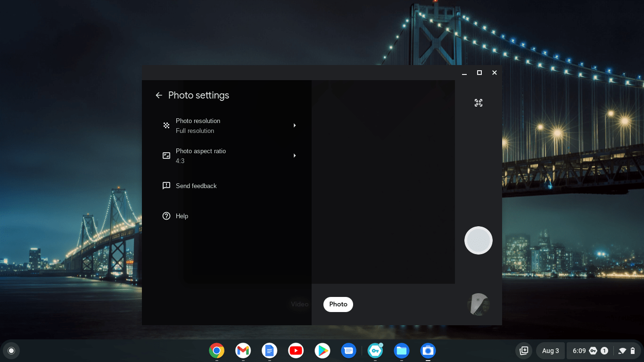Image resolution: width=644 pixels, height=362 pixels.
Task: Open the Play Store from the shelf
Action: click(322, 351)
